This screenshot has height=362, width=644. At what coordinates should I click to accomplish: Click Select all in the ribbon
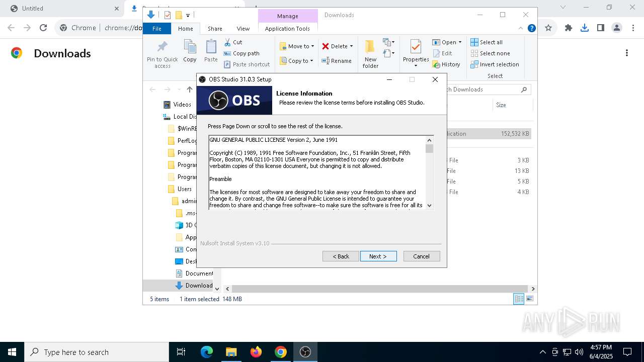tap(487, 42)
